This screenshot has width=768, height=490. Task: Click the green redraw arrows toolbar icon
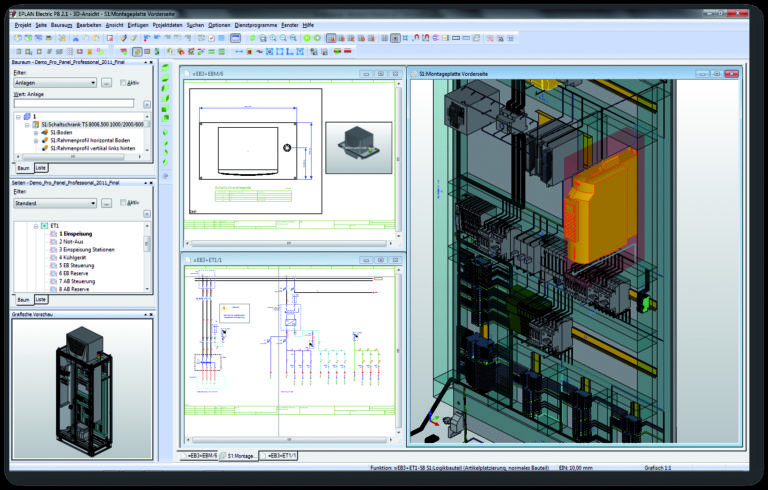tap(253, 38)
